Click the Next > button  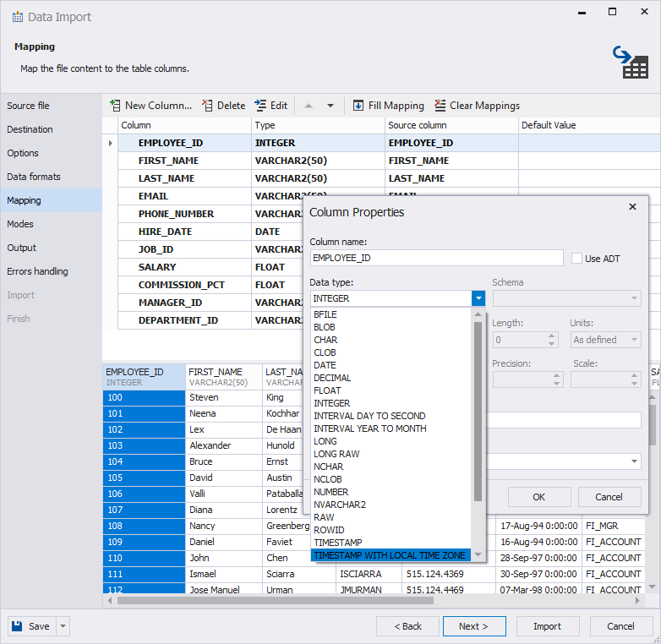[x=474, y=626]
